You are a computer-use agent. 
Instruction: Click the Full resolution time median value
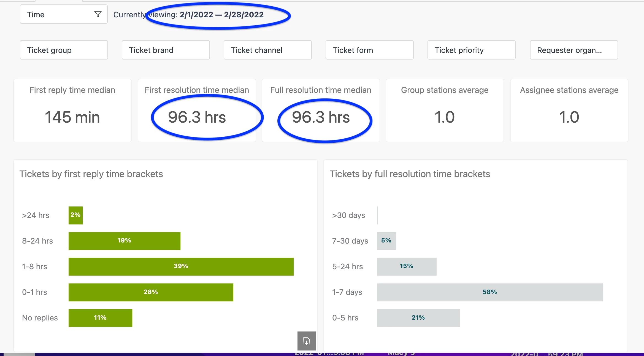click(321, 117)
